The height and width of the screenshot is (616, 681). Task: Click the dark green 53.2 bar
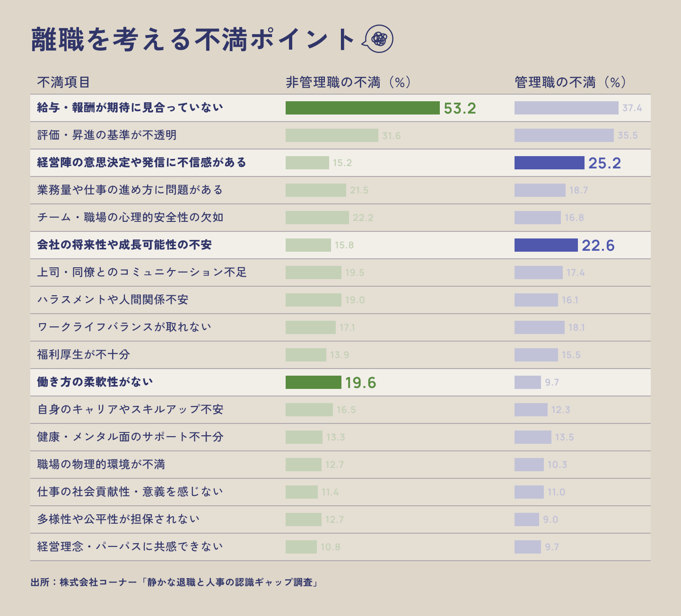[x=363, y=108]
